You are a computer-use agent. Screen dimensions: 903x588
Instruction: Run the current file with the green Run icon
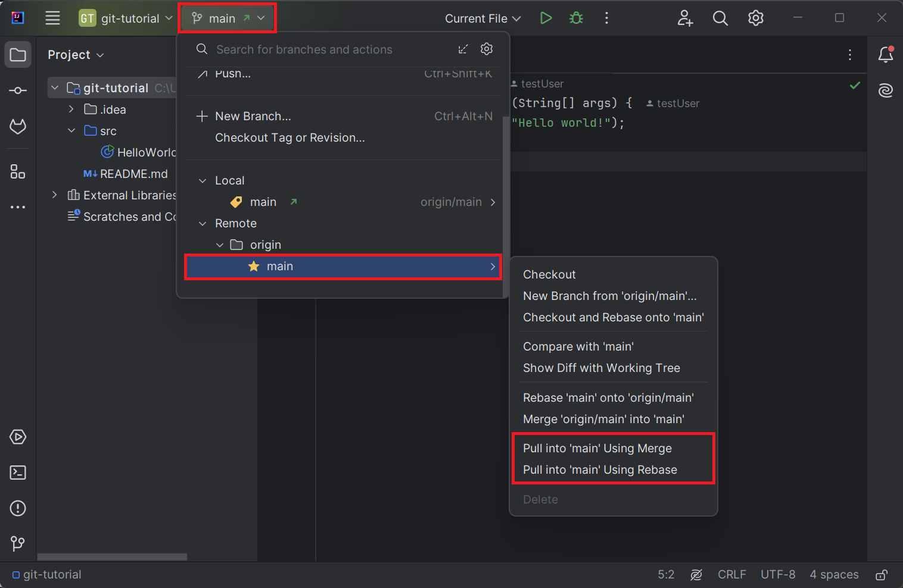(546, 18)
